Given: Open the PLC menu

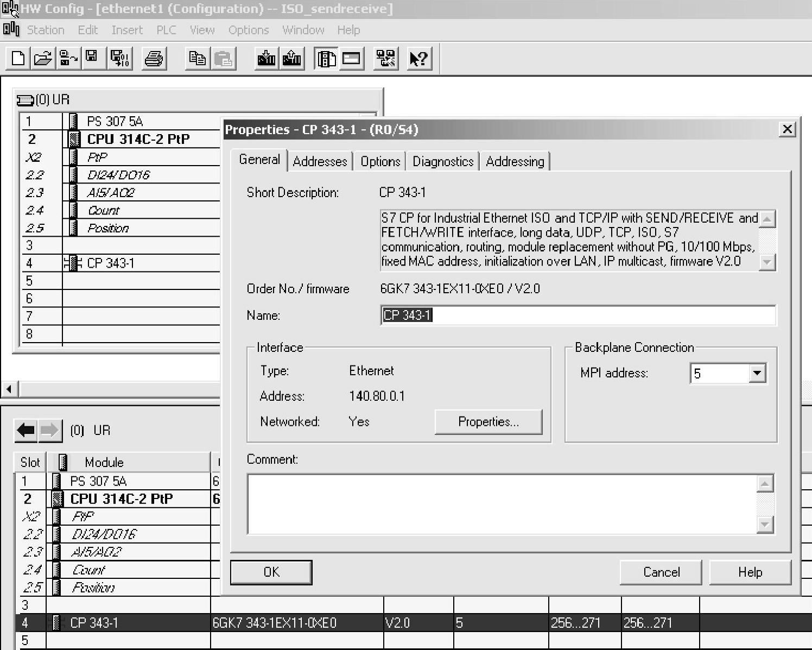Looking at the screenshot, I should tap(166, 30).
